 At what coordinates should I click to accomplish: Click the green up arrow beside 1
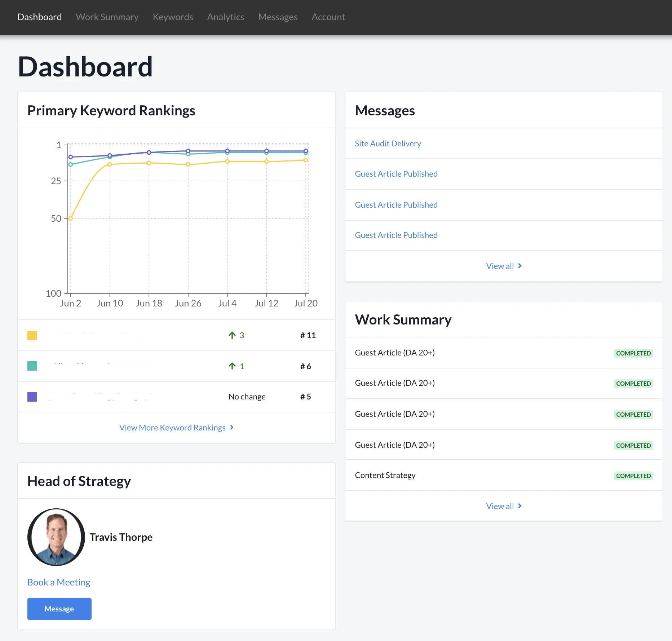pos(232,366)
